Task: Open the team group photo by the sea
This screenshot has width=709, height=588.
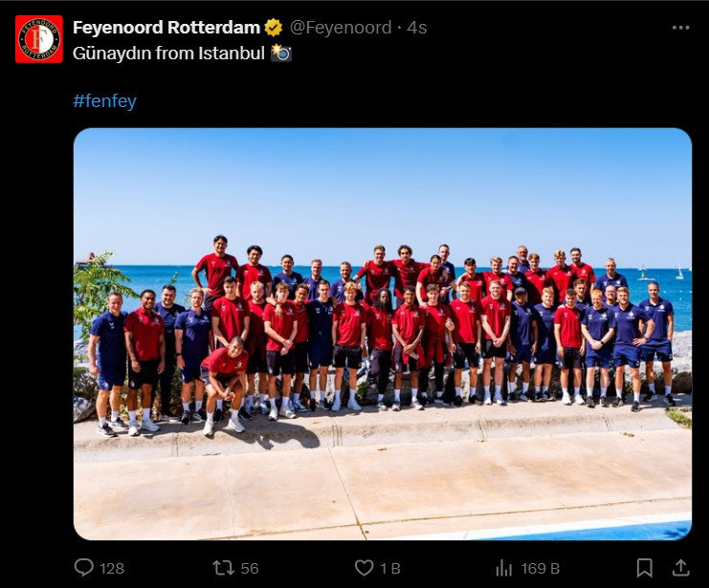Action: [383, 334]
